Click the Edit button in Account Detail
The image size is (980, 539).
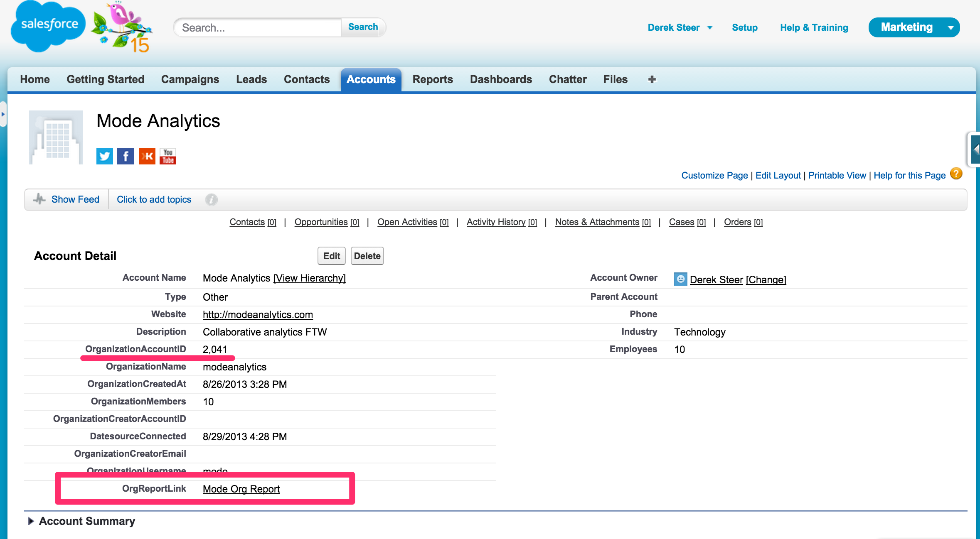pyautogui.click(x=332, y=256)
